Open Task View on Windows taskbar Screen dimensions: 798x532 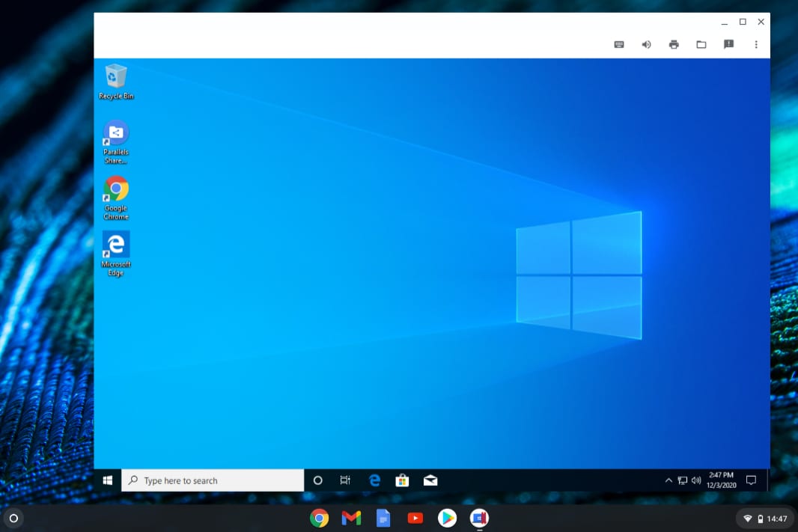[345, 480]
